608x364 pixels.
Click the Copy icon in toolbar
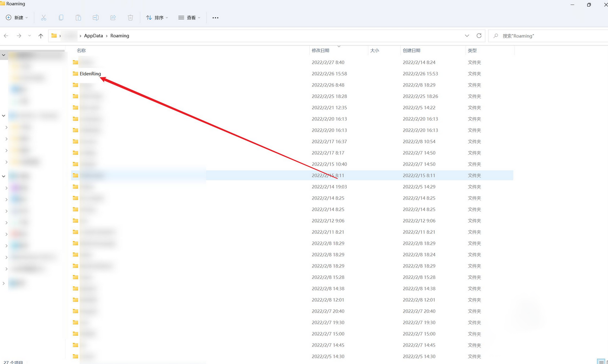click(x=61, y=18)
